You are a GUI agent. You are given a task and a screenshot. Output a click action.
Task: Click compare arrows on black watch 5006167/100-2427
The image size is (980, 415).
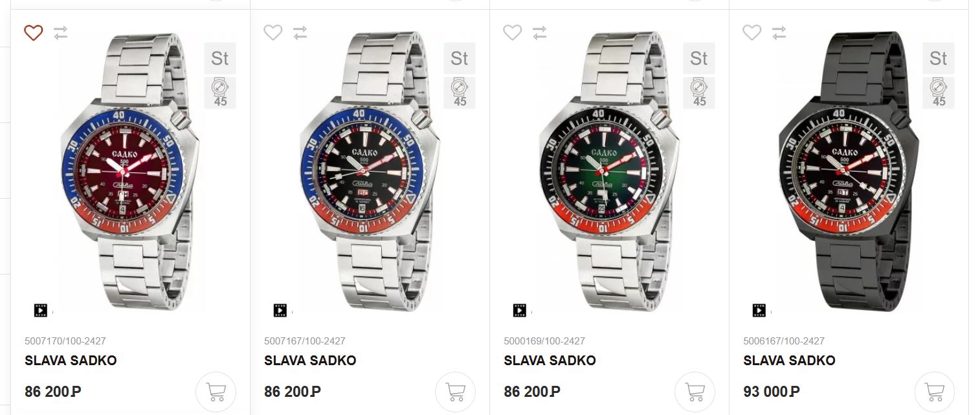tap(779, 32)
